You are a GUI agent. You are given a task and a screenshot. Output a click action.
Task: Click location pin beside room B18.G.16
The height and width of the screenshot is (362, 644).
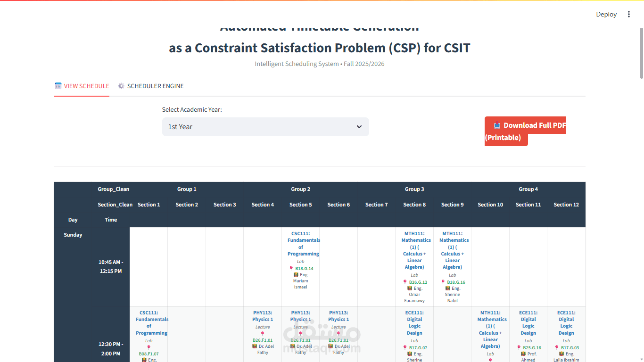click(443, 282)
